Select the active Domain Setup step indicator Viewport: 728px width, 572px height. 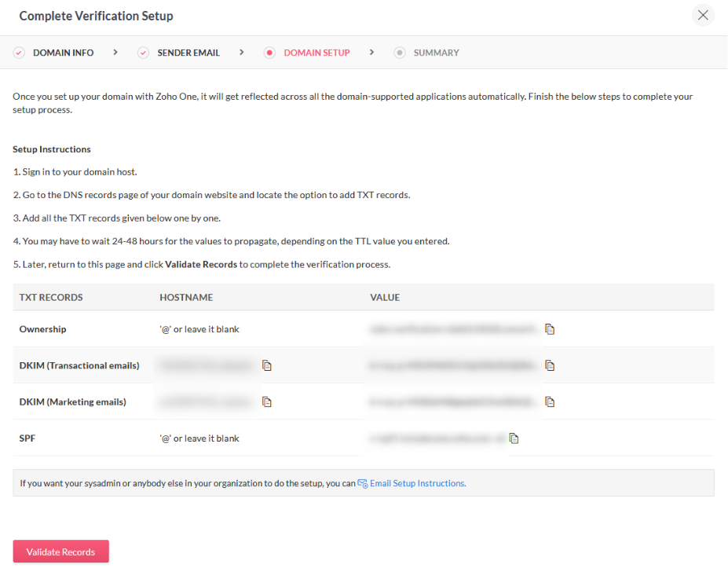[x=269, y=53]
